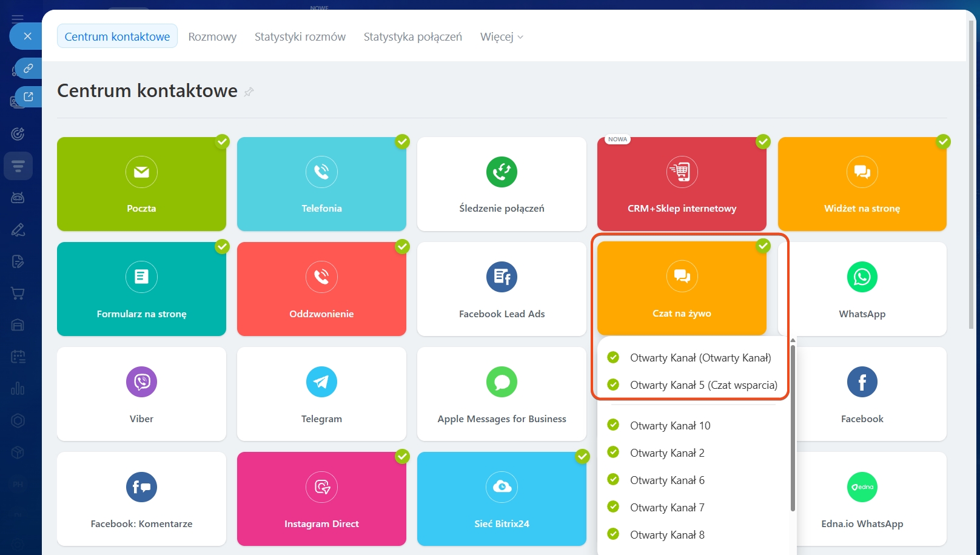Select Otwarty Kanał 5 (Czat wsparcia)
980x555 pixels.
pos(703,385)
